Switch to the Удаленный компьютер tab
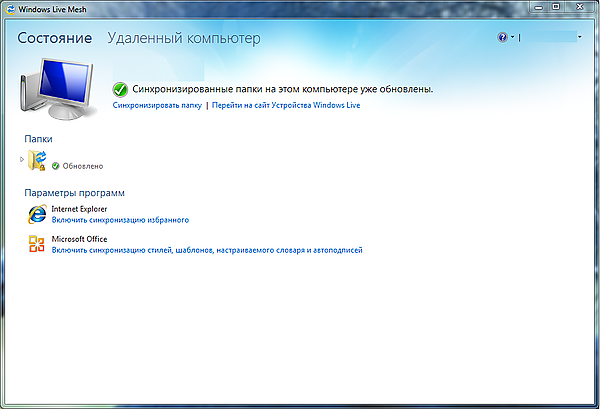 pyautogui.click(x=183, y=39)
